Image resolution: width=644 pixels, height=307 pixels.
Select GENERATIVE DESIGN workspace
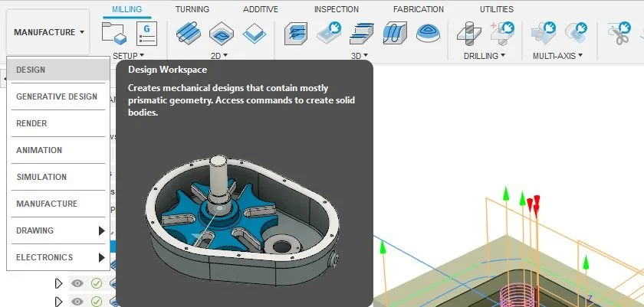tap(58, 96)
